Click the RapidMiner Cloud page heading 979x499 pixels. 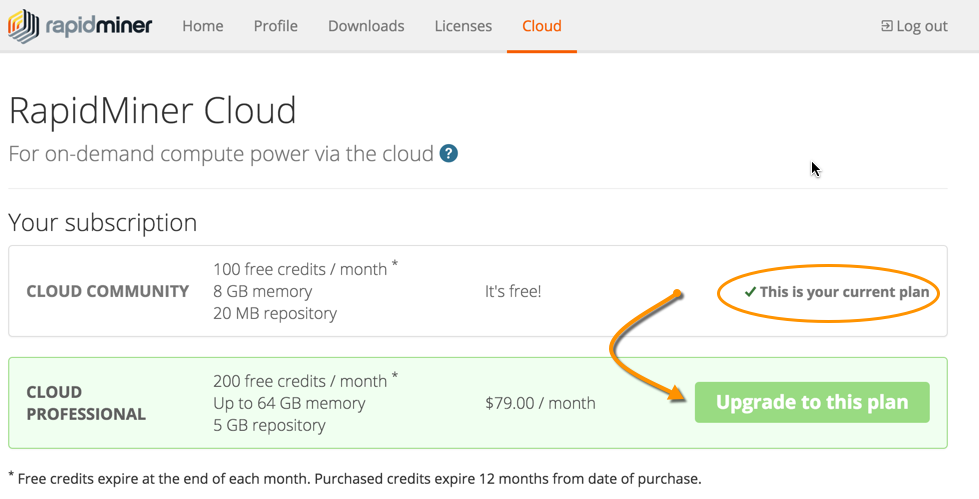[x=153, y=110]
